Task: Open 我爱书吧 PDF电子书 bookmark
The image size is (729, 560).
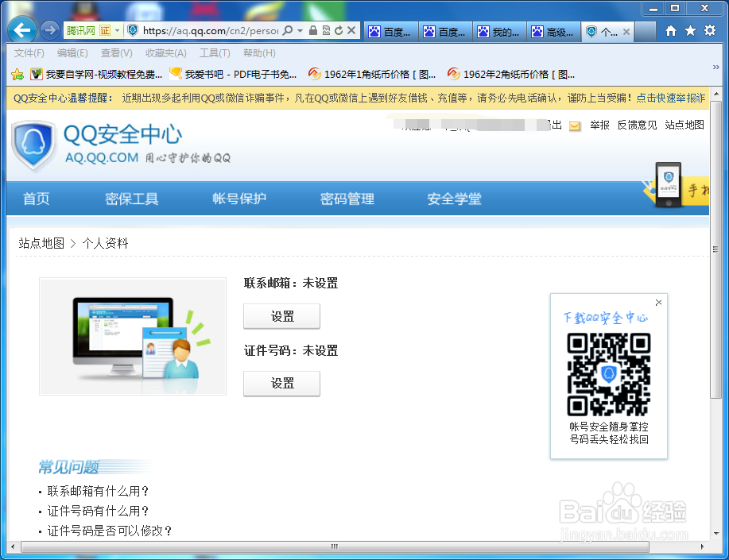Action: [x=233, y=75]
